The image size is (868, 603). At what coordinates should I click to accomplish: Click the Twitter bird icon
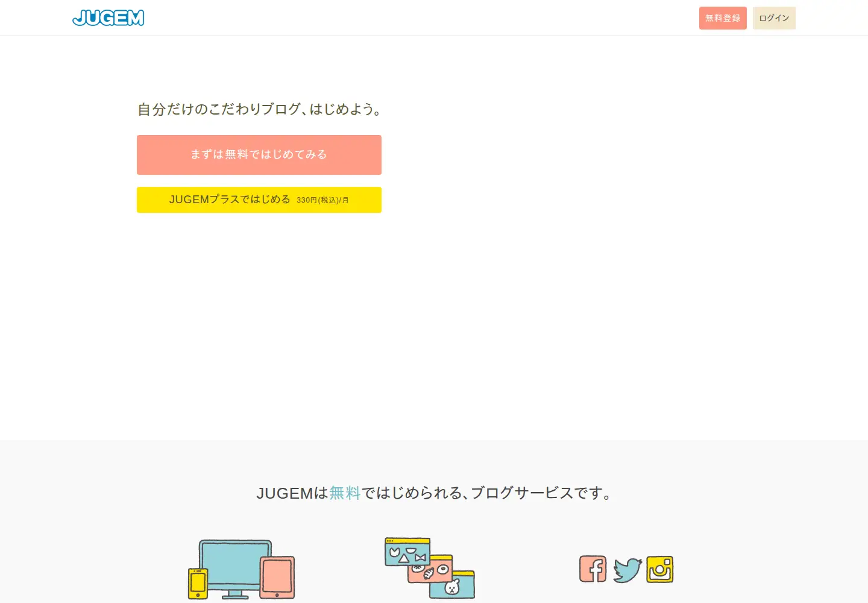(x=627, y=570)
